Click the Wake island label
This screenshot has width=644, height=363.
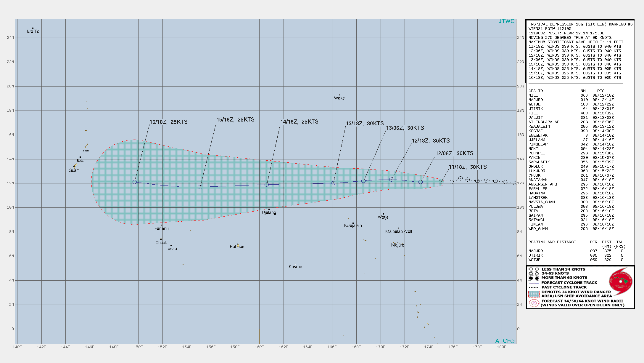pos(339,98)
